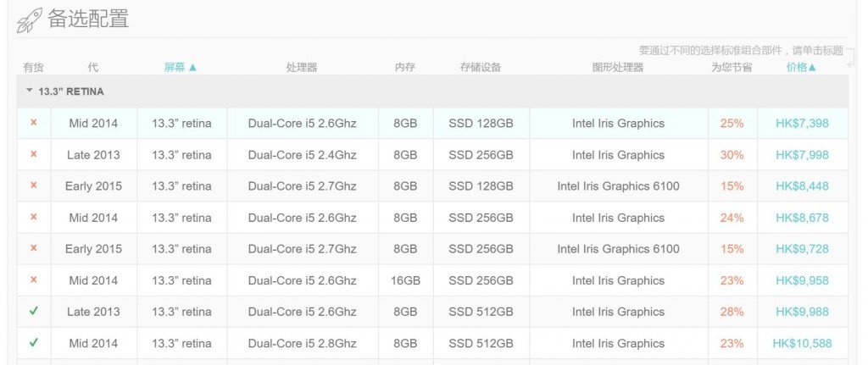Open the HK$7,398 price link
868x365 pixels.
click(802, 124)
